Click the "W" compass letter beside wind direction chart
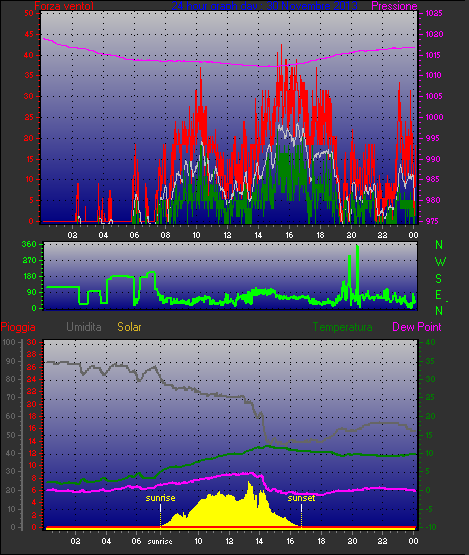This screenshot has height=555, width=469. point(440,262)
